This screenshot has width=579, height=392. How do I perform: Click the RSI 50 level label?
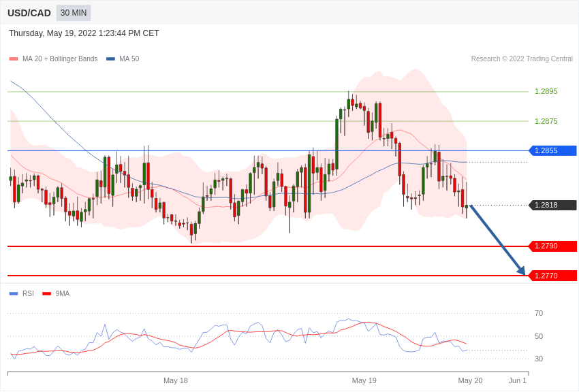539,336
